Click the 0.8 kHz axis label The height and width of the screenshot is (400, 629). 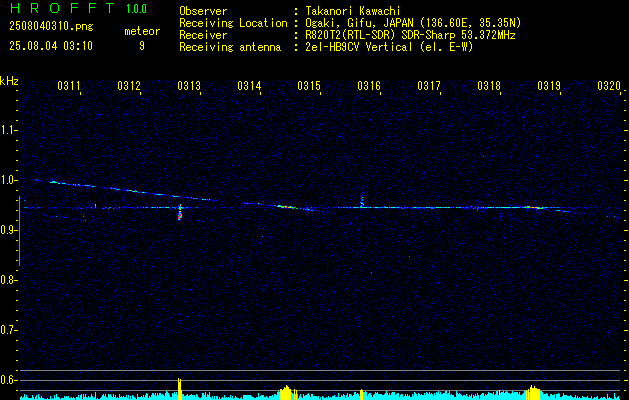[7, 280]
